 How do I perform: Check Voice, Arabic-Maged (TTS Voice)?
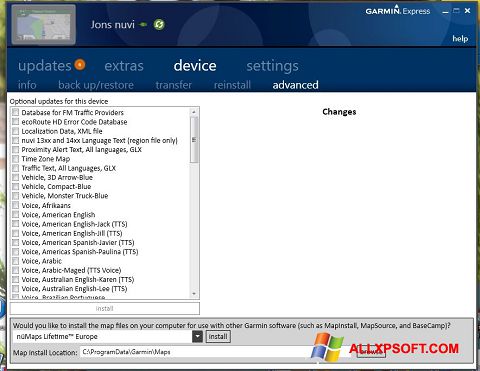16,270
